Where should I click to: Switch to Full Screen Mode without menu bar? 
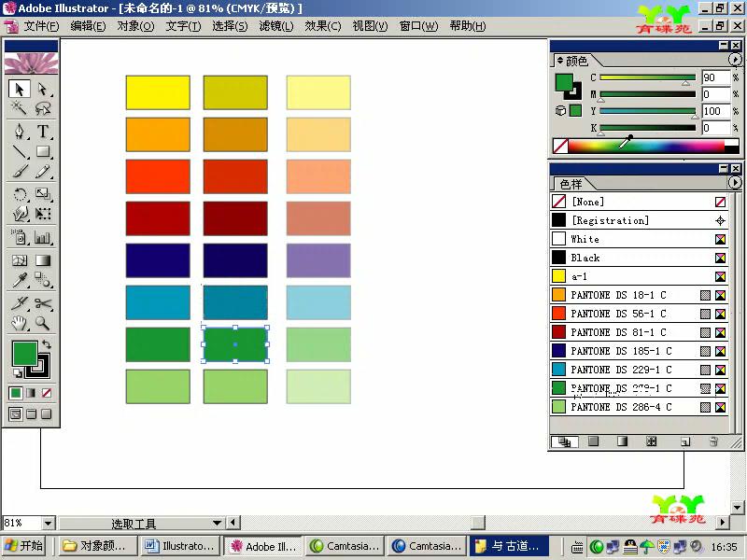(46, 413)
